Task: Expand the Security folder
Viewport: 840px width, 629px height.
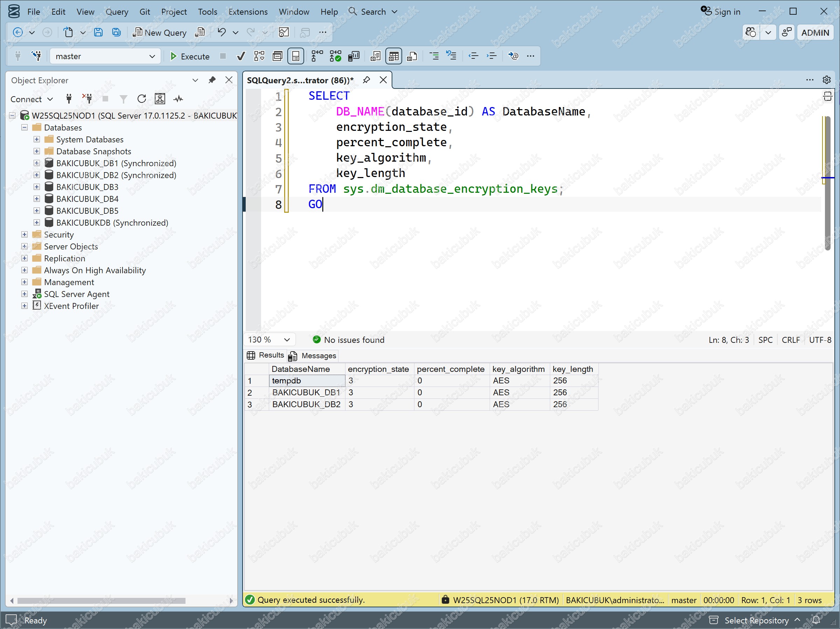Action: pyautogui.click(x=24, y=235)
